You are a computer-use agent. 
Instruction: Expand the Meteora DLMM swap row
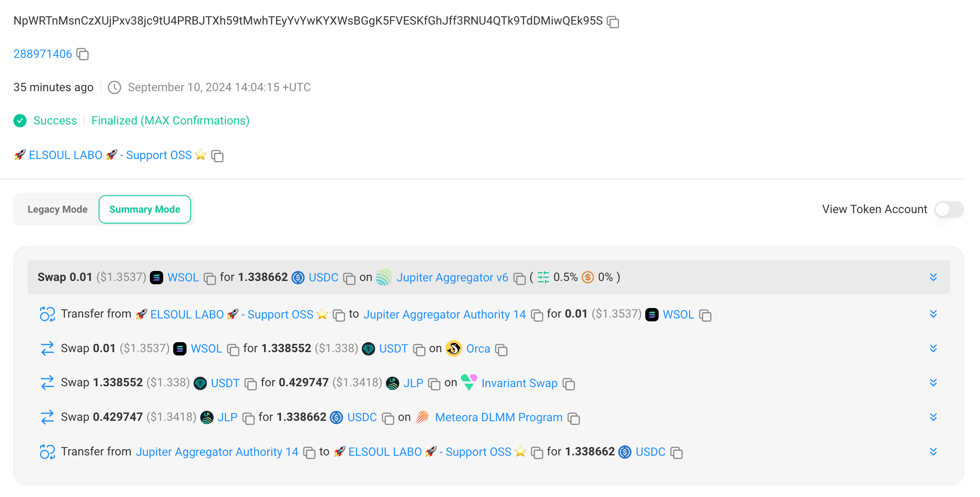[x=933, y=417]
